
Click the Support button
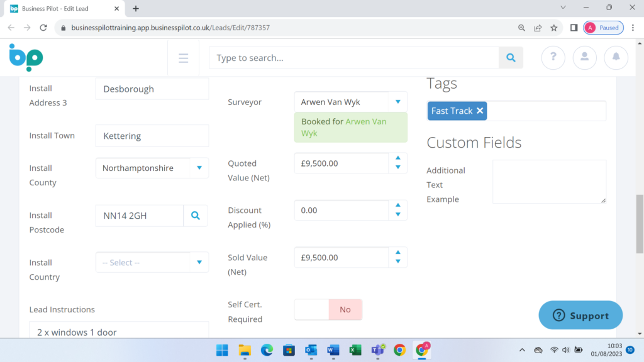pyautogui.click(x=580, y=315)
